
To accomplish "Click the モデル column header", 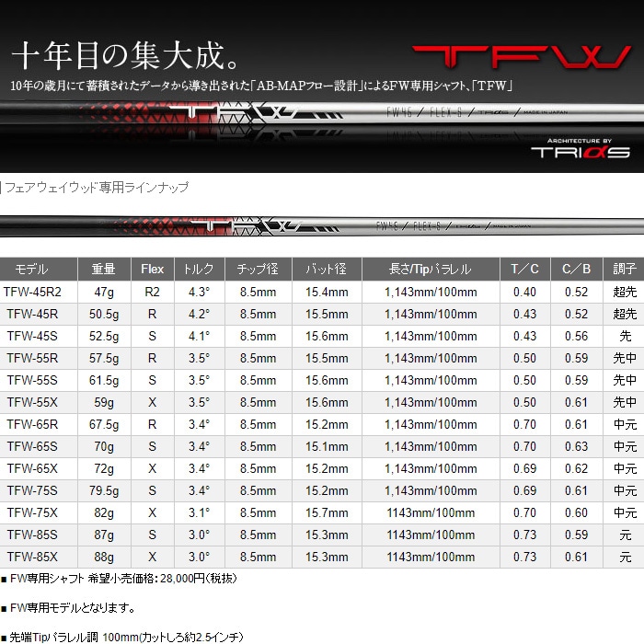I will point(32,270).
